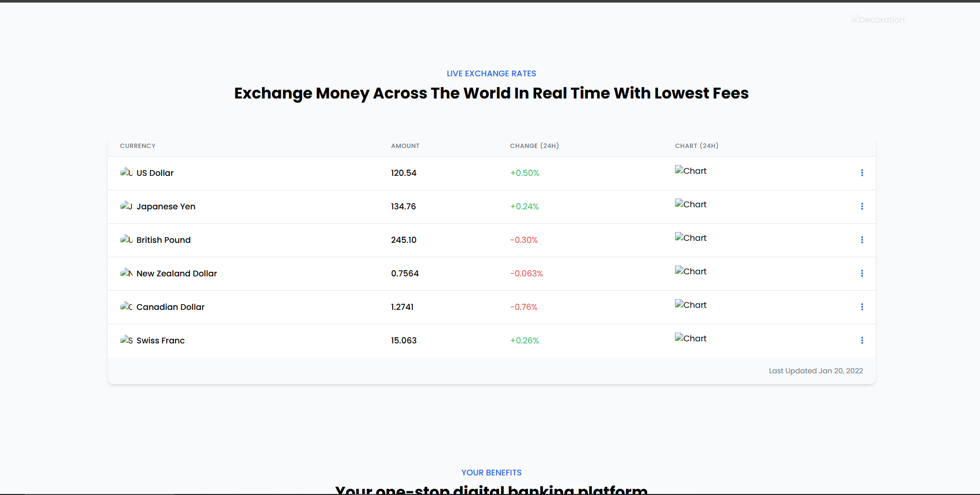Click the Swiss Franc more-options icon
This screenshot has width=980, height=495.
(861, 340)
